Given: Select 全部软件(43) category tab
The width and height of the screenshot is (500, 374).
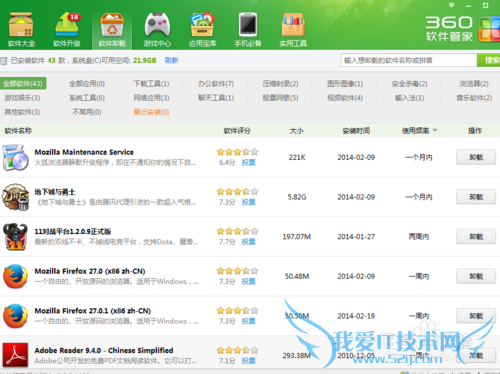Looking at the screenshot, I should click(x=23, y=83).
